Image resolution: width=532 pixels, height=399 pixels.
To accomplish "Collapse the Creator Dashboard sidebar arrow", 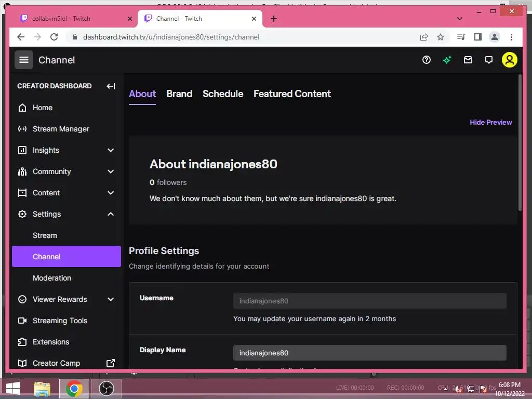I will (111, 86).
